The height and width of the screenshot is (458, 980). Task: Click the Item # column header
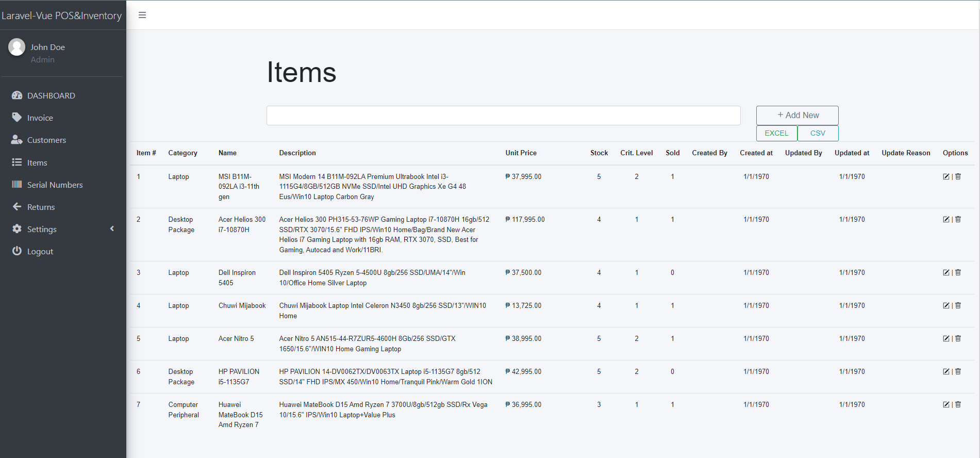pyautogui.click(x=146, y=153)
